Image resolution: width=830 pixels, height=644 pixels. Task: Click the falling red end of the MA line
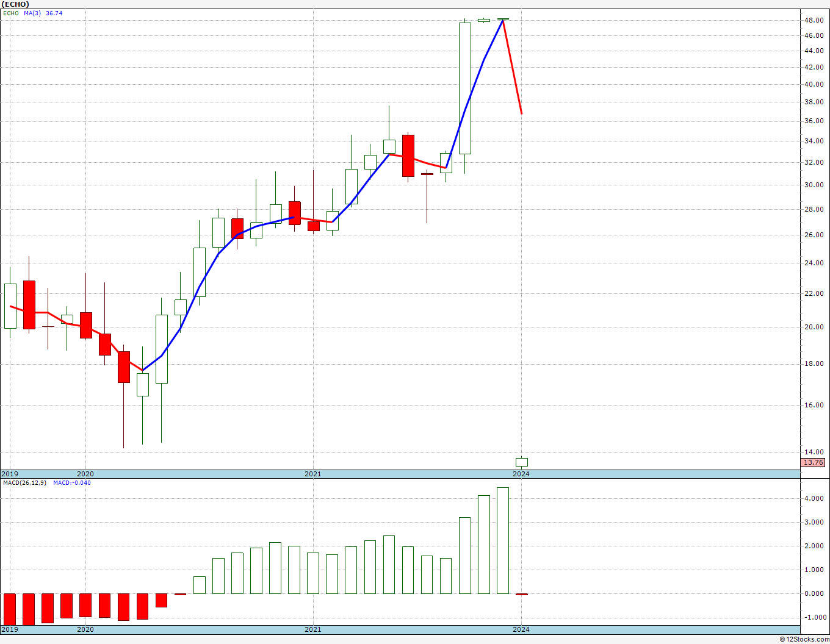click(512, 67)
